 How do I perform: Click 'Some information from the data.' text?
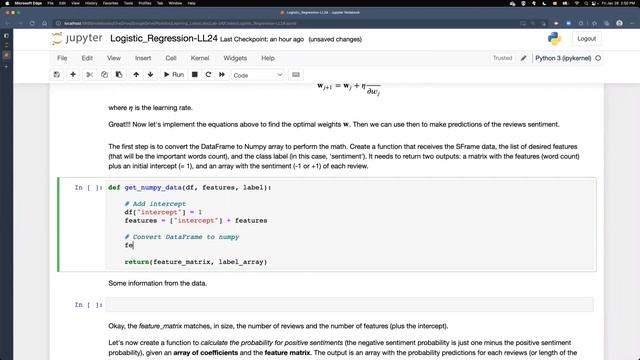click(158, 283)
